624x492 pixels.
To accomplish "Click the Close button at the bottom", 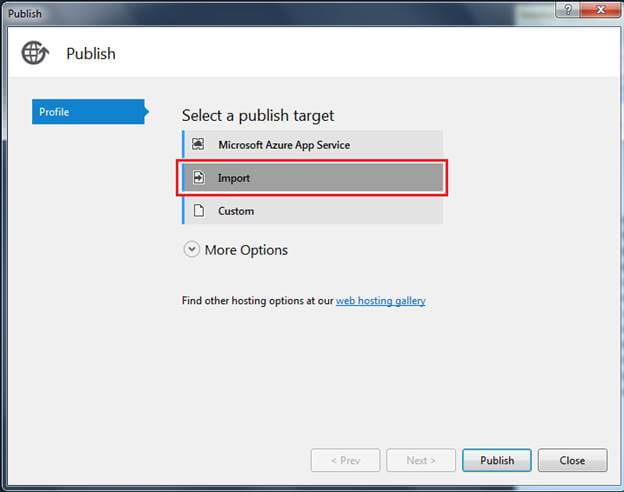I will point(572,460).
